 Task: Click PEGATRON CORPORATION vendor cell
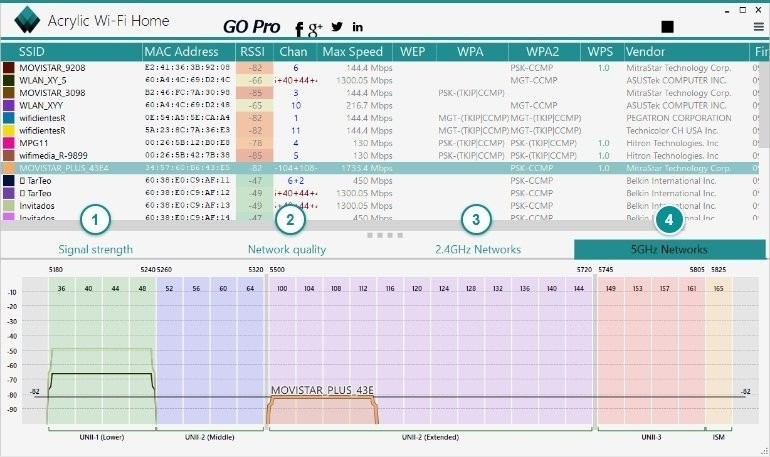tap(679, 118)
